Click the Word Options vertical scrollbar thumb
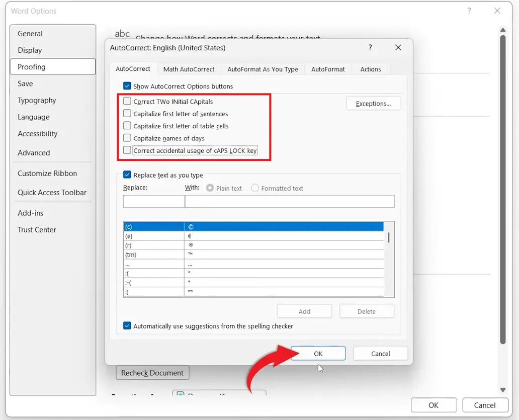Viewport: 519px width, 420px height. point(503,190)
